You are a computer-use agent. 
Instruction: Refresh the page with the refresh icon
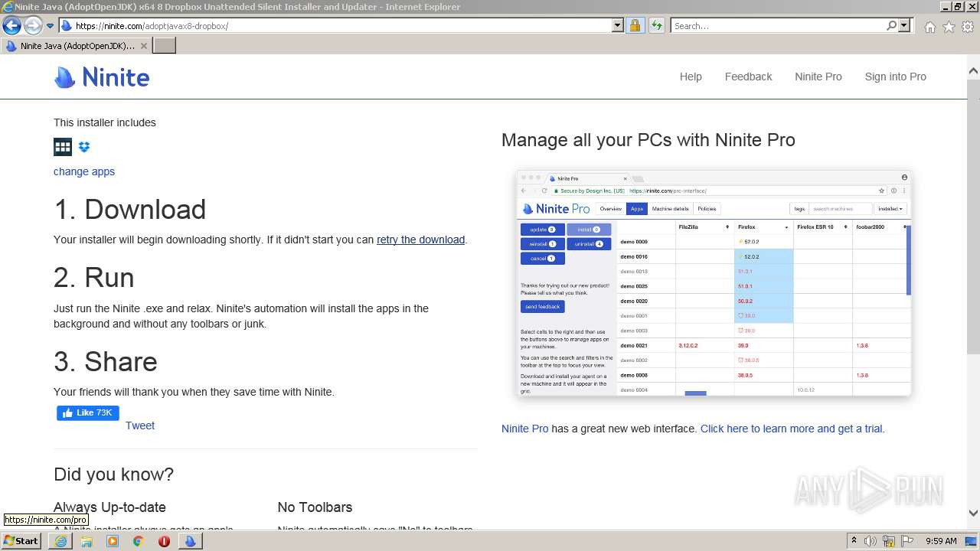click(656, 25)
